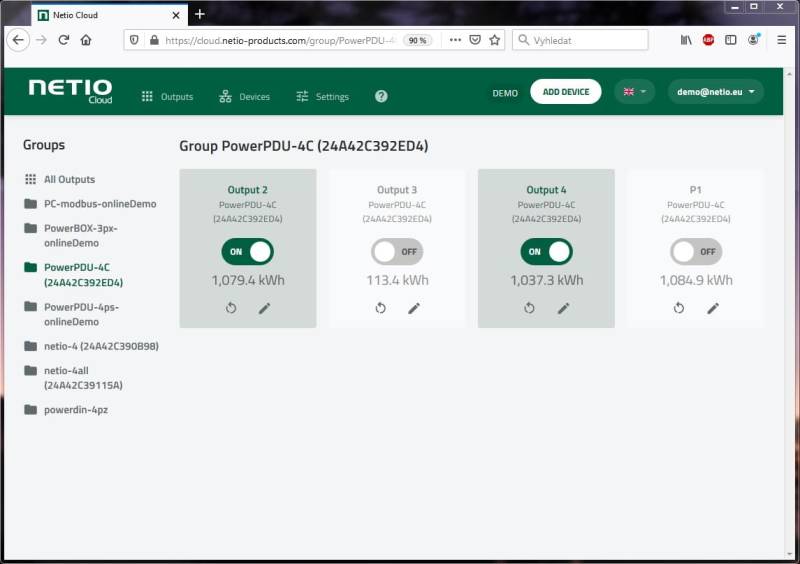Screen dimensions: 800x564
Task: Open the language flag dropdown
Action: point(634,92)
